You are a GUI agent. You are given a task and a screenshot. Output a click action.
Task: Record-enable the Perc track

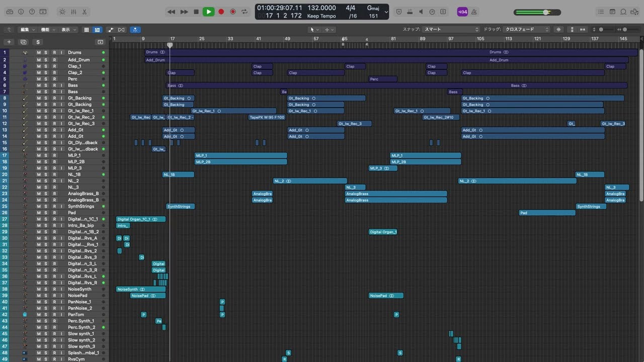click(x=54, y=79)
